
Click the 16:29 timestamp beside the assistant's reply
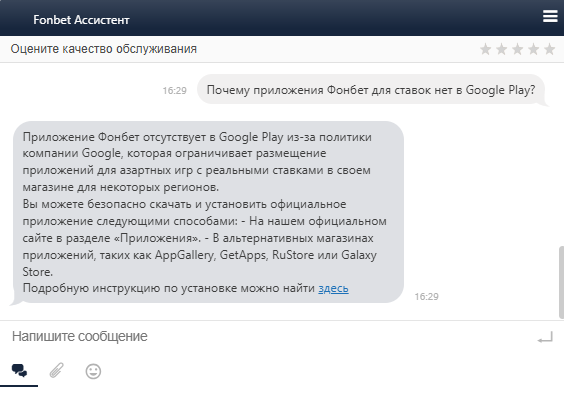pyautogui.click(x=427, y=297)
